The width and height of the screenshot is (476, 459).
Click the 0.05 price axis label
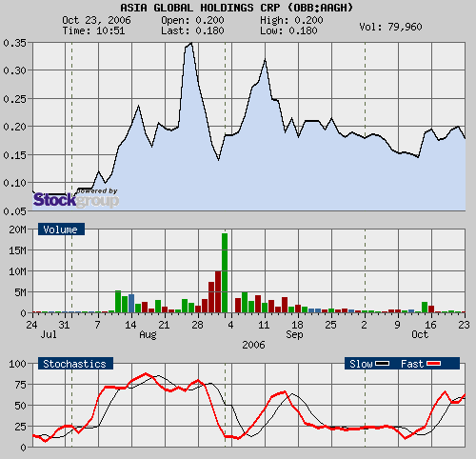[x=14, y=211]
